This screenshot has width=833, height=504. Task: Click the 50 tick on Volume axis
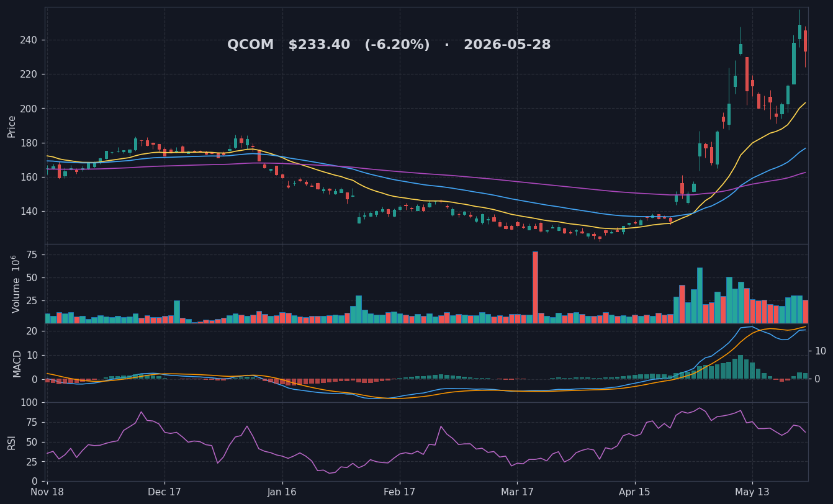32,278
